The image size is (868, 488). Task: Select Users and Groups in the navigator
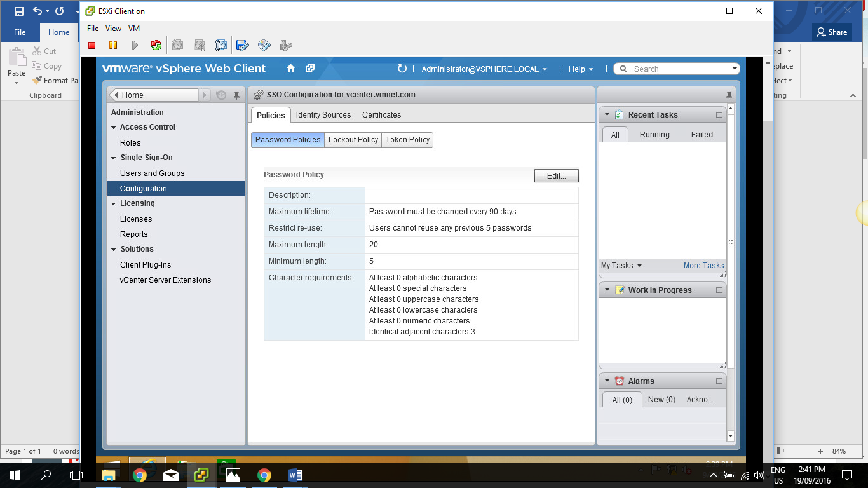tap(152, 173)
